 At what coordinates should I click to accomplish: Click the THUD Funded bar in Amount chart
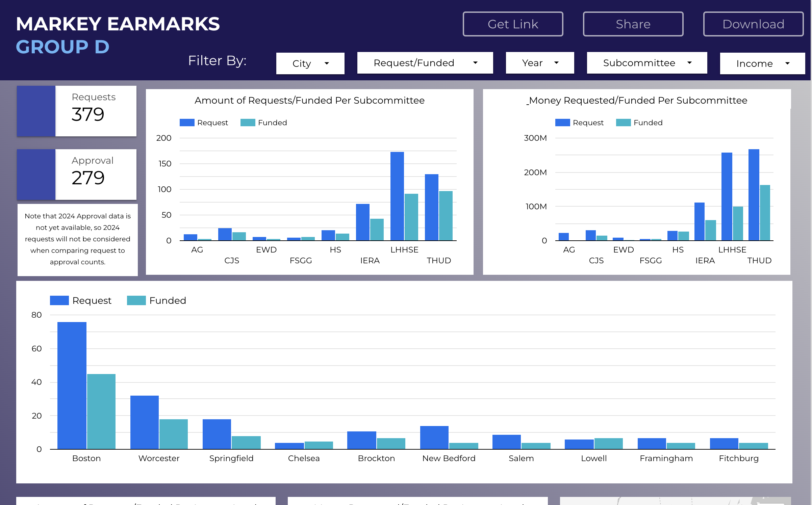click(x=446, y=216)
